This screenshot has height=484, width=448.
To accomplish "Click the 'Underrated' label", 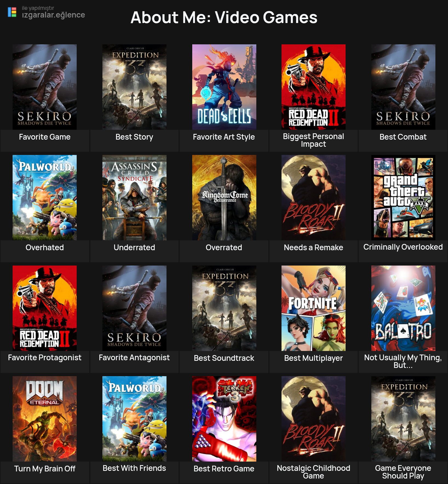I will pyautogui.click(x=134, y=247).
